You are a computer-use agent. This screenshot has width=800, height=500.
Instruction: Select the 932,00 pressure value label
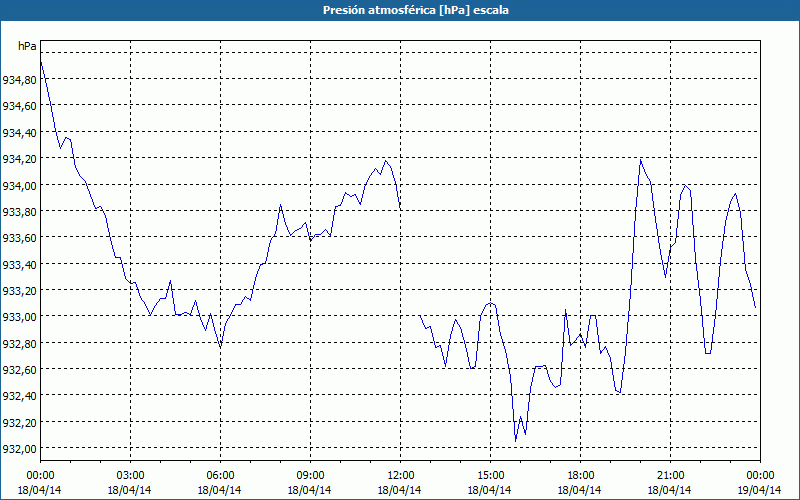pos(20,449)
